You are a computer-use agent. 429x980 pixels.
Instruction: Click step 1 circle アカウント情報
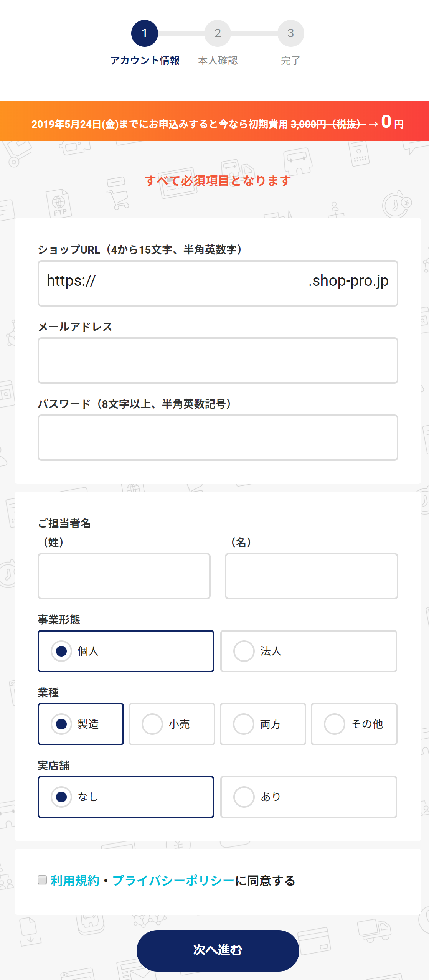(144, 33)
